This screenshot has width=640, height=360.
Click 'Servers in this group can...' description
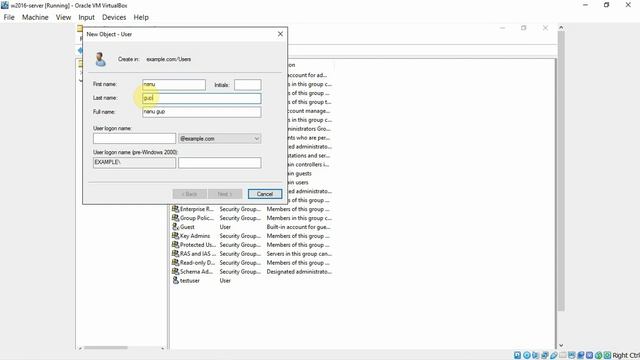click(299, 254)
